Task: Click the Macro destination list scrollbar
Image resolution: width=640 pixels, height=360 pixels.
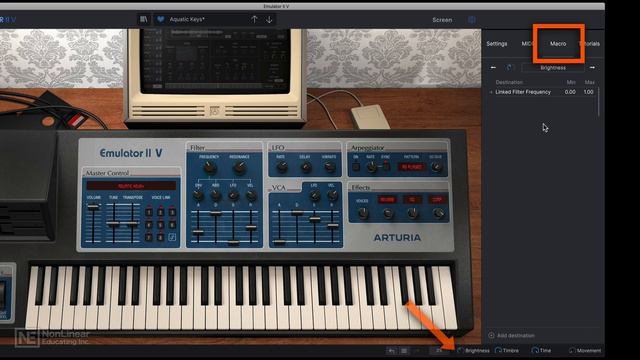Action: coord(598,102)
